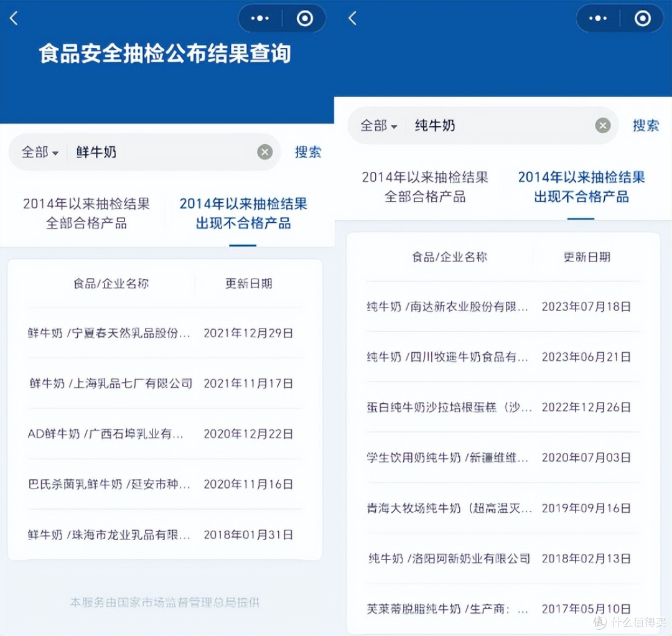Open the 蛋白纯牛奶沙拉培根蛋糕 row
The height and width of the screenshot is (636, 672).
[x=503, y=407]
